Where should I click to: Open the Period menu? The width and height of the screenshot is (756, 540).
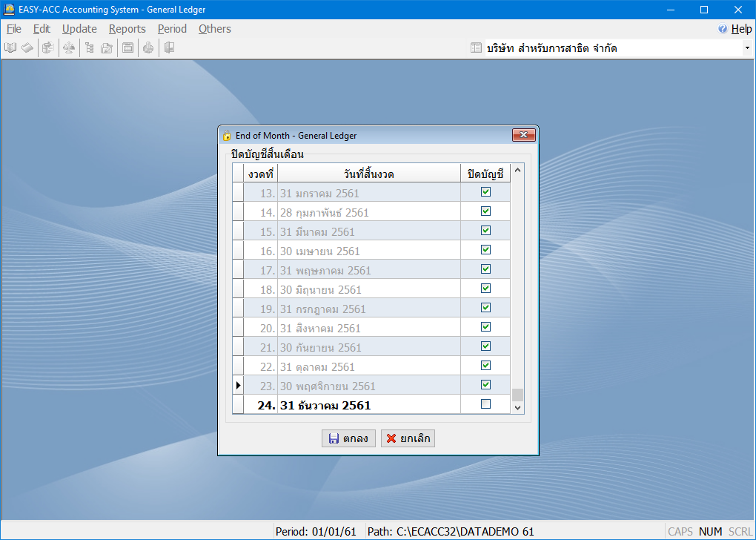tap(172, 29)
